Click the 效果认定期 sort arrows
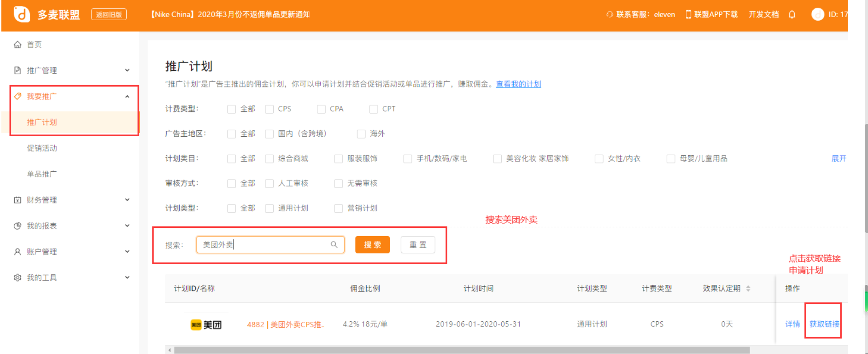The height and width of the screenshot is (354, 868). tap(748, 289)
